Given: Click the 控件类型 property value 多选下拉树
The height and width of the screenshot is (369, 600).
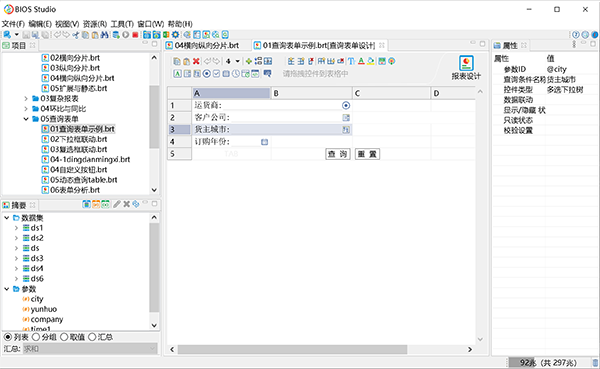Looking at the screenshot, I should [x=565, y=90].
